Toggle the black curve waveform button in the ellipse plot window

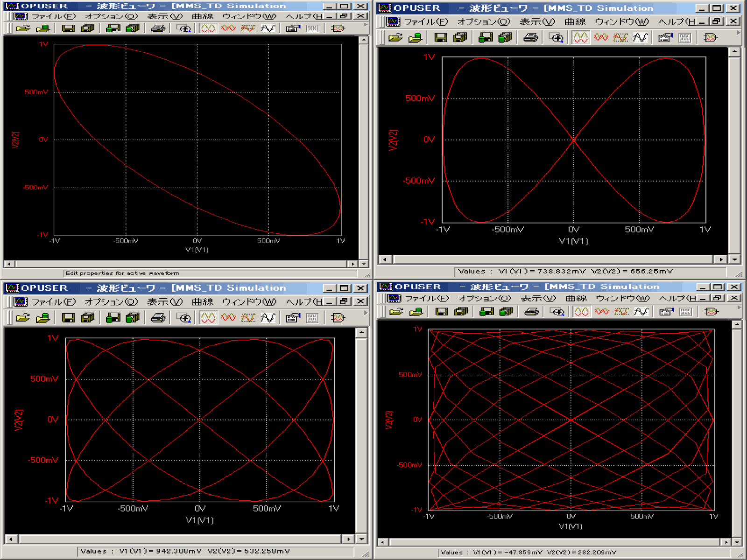coord(268,28)
